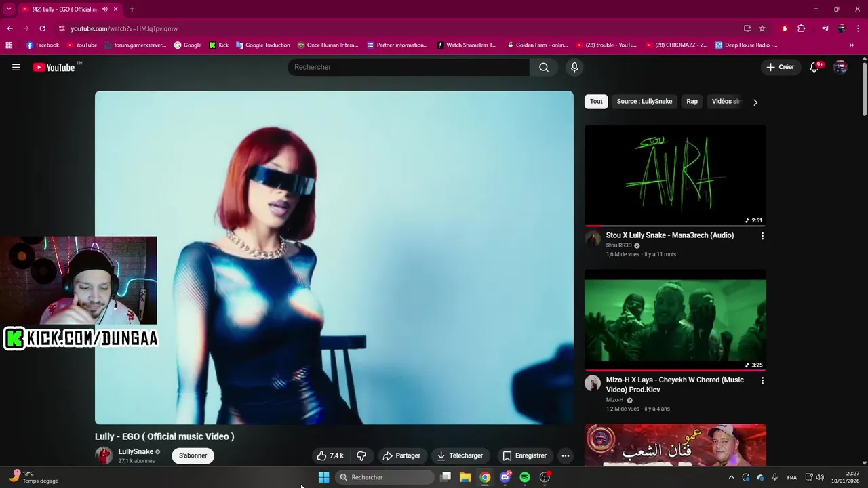Go back in Chrome
The image size is (868, 488).
tap(9, 28)
